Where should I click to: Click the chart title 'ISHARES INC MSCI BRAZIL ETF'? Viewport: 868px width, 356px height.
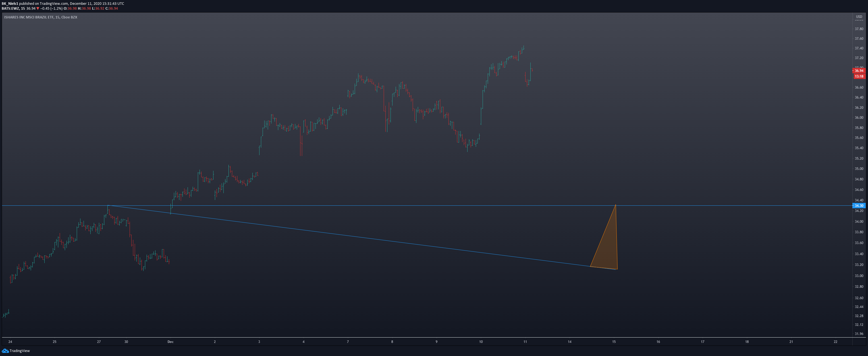29,17
